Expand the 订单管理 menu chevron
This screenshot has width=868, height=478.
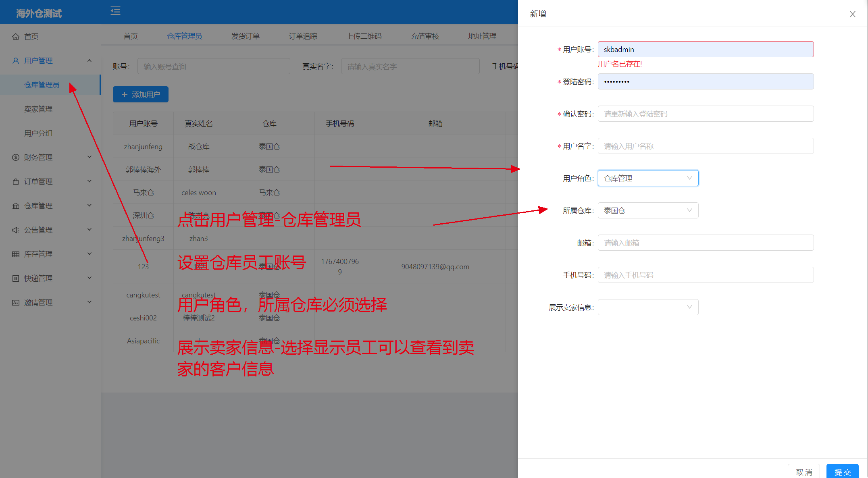(90, 181)
